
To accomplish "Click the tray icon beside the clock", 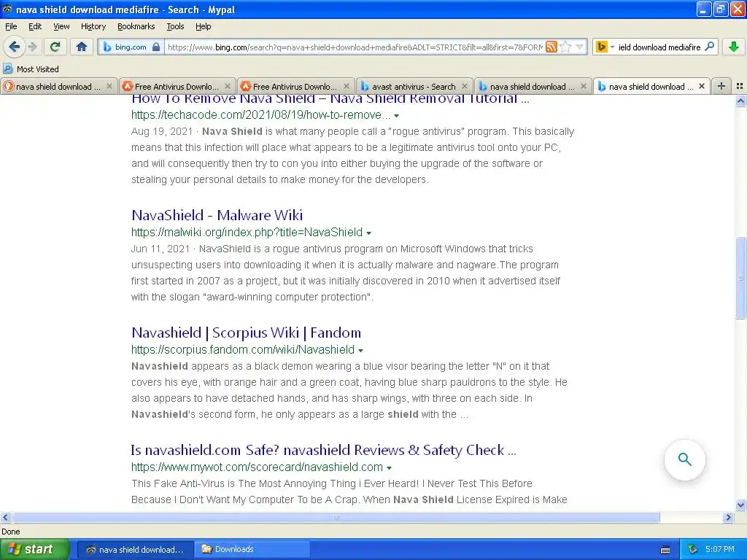I will click(x=692, y=549).
